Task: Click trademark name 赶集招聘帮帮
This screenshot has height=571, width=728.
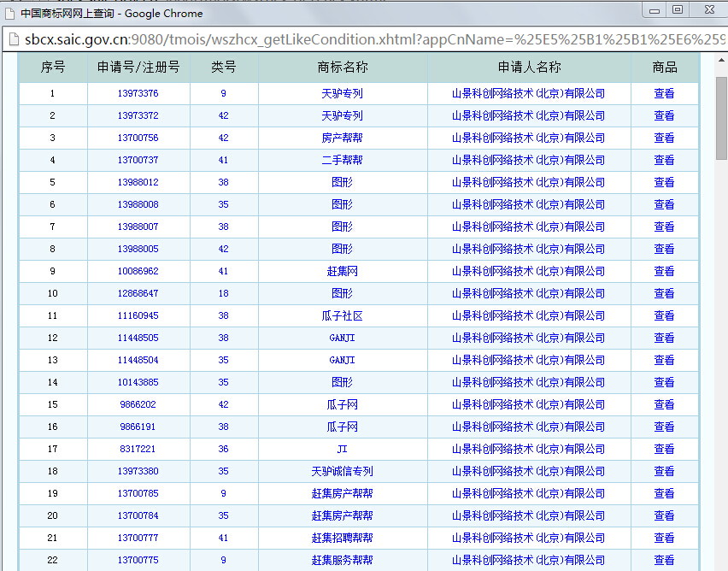Action: pos(342,538)
